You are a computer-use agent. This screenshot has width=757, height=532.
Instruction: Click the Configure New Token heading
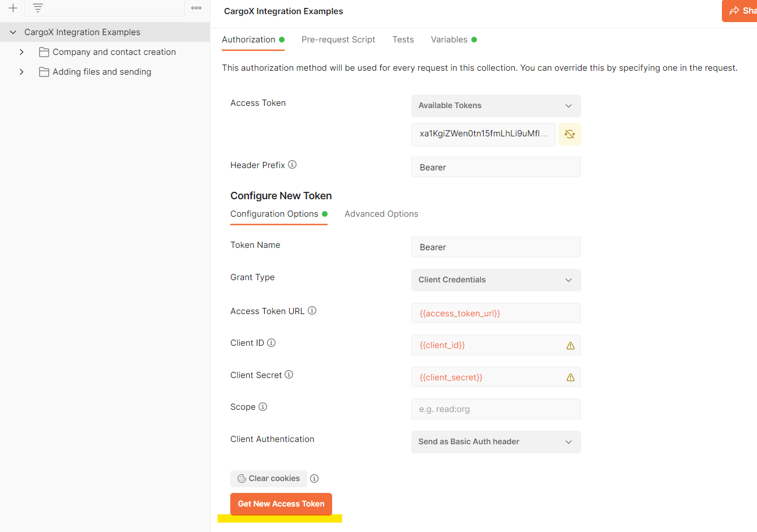tap(281, 196)
